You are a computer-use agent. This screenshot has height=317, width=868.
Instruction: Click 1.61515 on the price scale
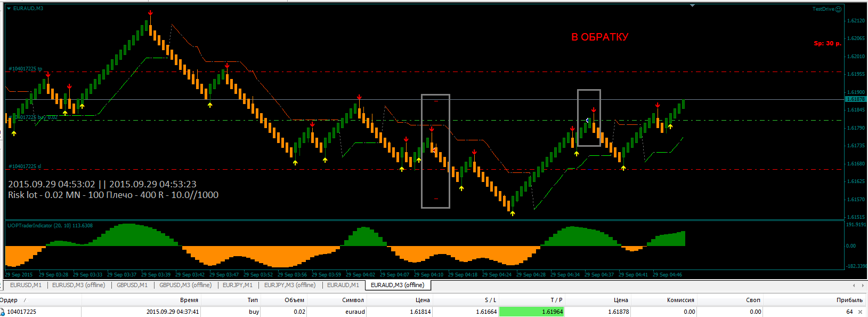pyautogui.click(x=856, y=217)
